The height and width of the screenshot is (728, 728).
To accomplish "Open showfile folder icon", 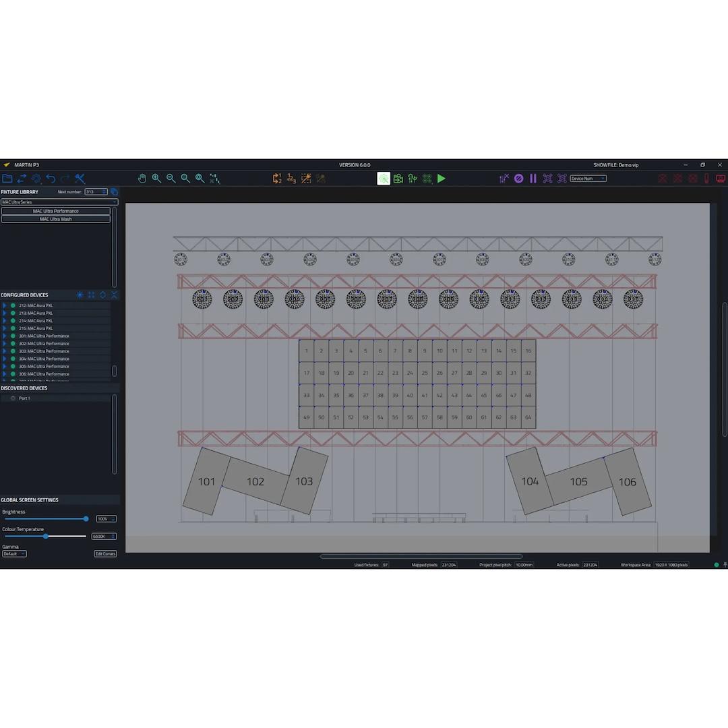I will (x=7, y=179).
